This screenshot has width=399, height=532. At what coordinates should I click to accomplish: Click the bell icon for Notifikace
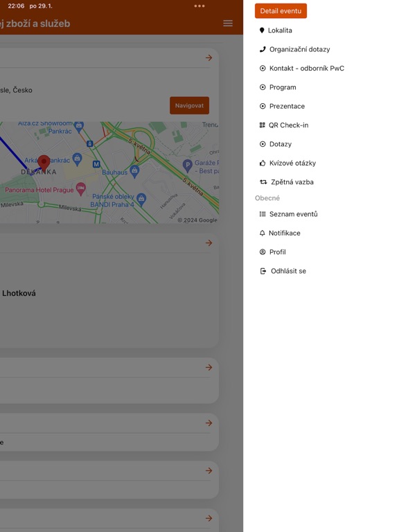click(x=262, y=233)
